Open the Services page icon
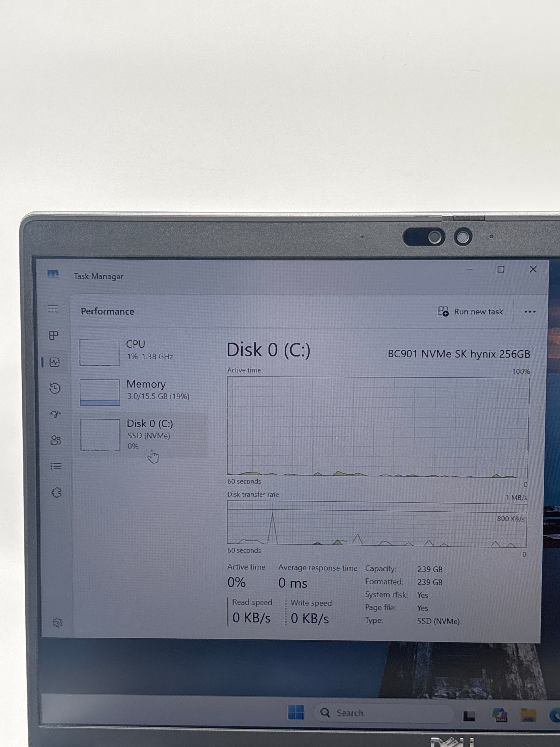This screenshot has height=747, width=560. [56, 493]
